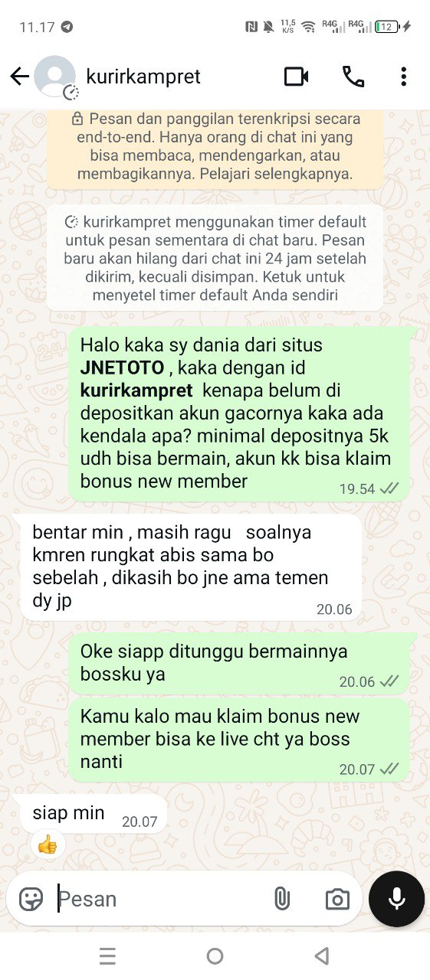
Task: Select the 'siap min' message
Action: click(90, 814)
